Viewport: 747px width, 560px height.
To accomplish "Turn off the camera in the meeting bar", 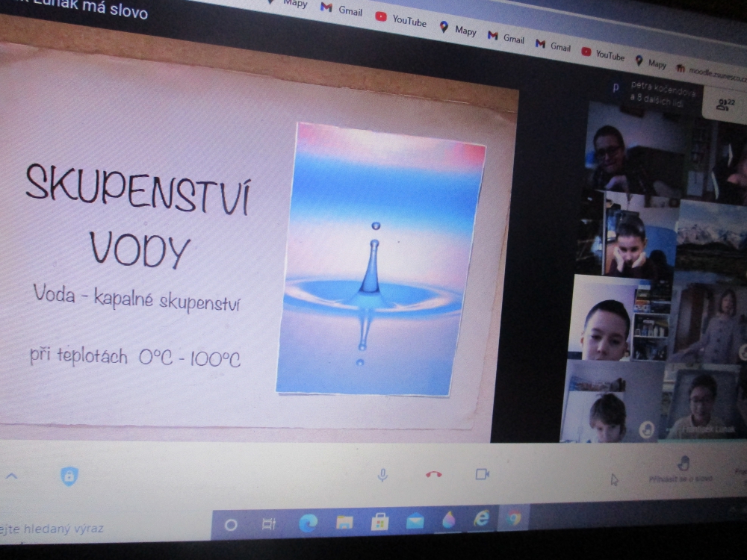I will pyautogui.click(x=482, y=474).
